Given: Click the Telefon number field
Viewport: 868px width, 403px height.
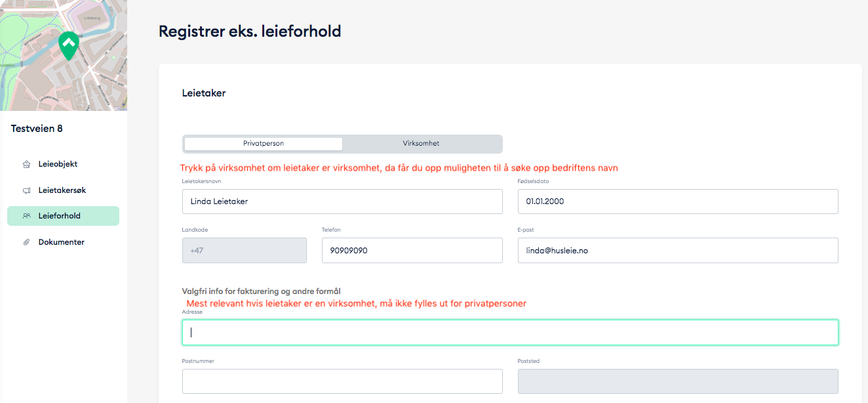Looking at the screenshot, I should (x=412, y=251).
